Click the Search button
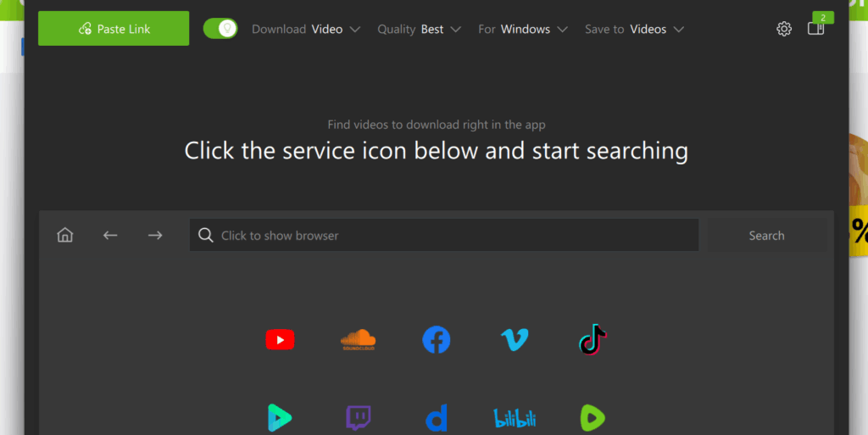Screen dimensions: 868x435 point(766,235)
